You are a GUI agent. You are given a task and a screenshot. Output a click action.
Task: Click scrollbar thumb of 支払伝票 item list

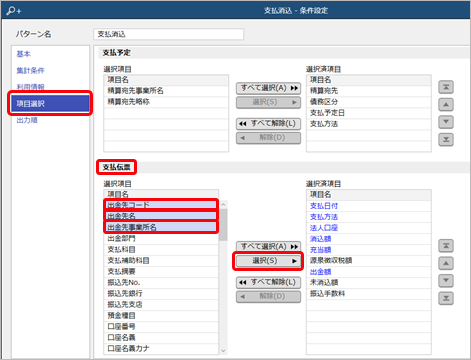coord(223,224)
